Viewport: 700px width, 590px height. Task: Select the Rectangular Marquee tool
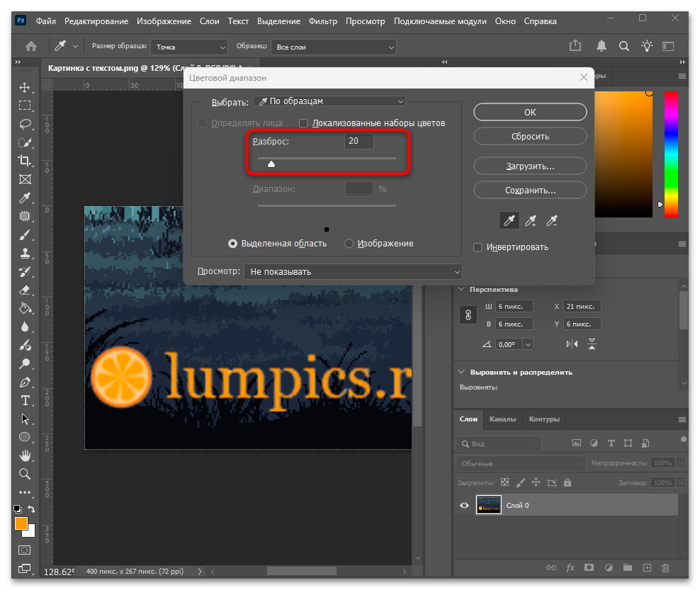coord(25,106)
